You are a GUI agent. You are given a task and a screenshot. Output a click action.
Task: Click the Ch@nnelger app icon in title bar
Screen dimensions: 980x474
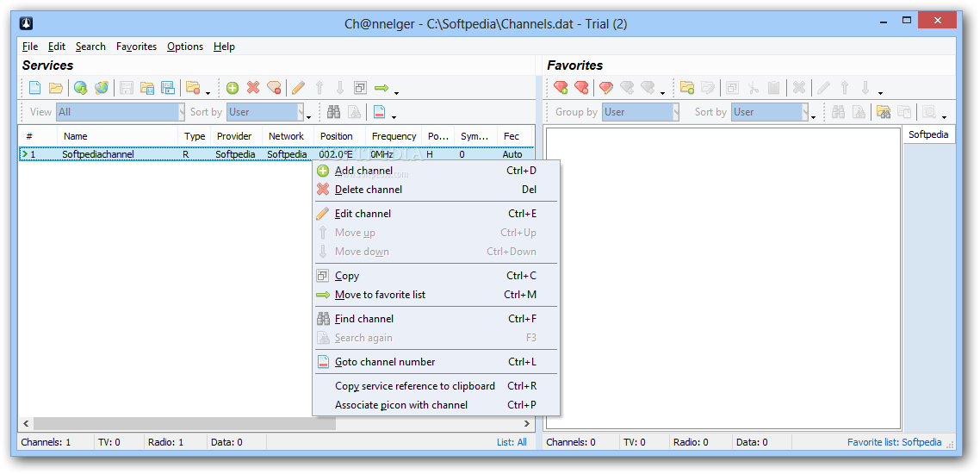pyautogui.click(x=26, y=24)
